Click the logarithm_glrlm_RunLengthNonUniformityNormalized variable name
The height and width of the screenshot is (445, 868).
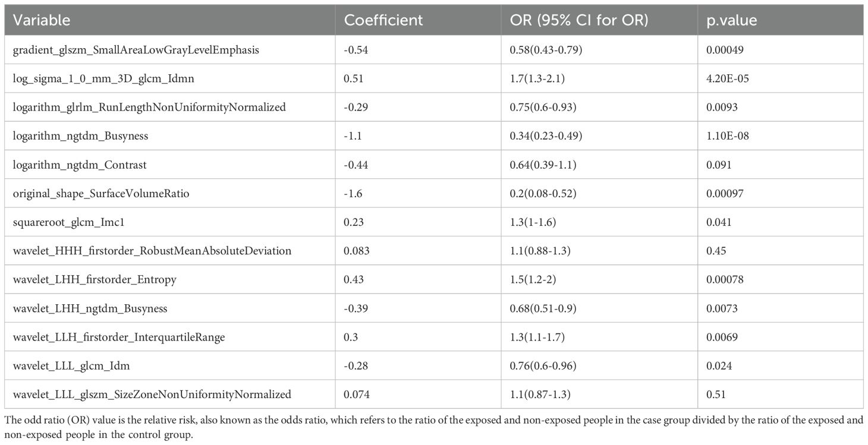click(x=149, y=107)
